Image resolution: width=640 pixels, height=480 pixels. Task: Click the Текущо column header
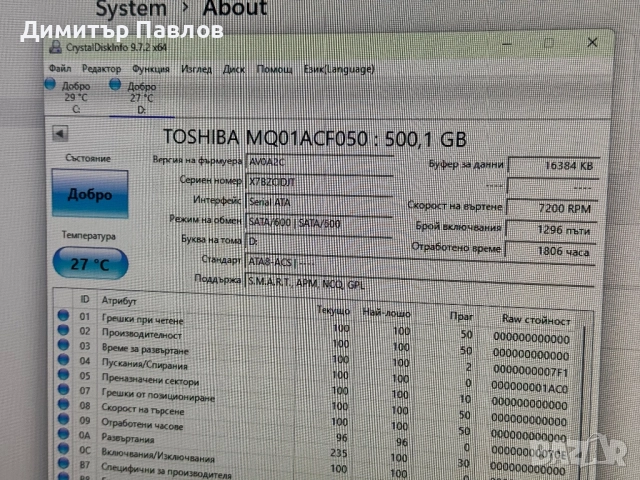[x=333, y=311]
